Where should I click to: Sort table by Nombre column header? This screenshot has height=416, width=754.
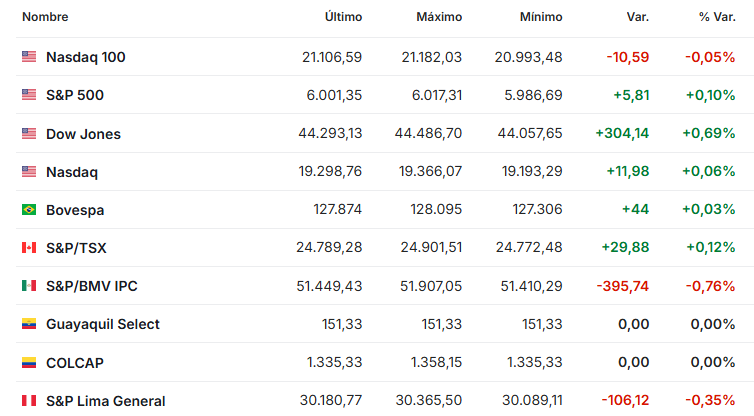[45, 17]
